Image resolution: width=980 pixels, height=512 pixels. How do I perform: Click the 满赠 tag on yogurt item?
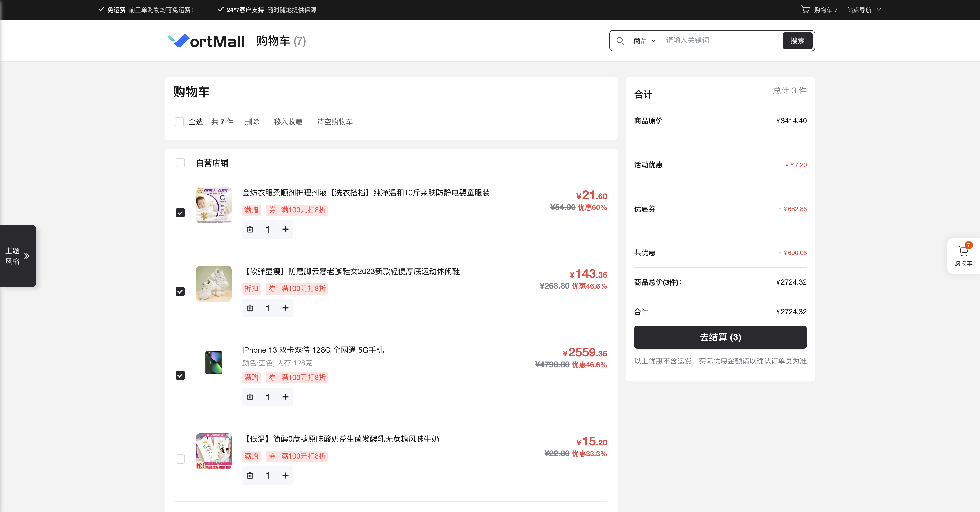(x=251, y=456)
